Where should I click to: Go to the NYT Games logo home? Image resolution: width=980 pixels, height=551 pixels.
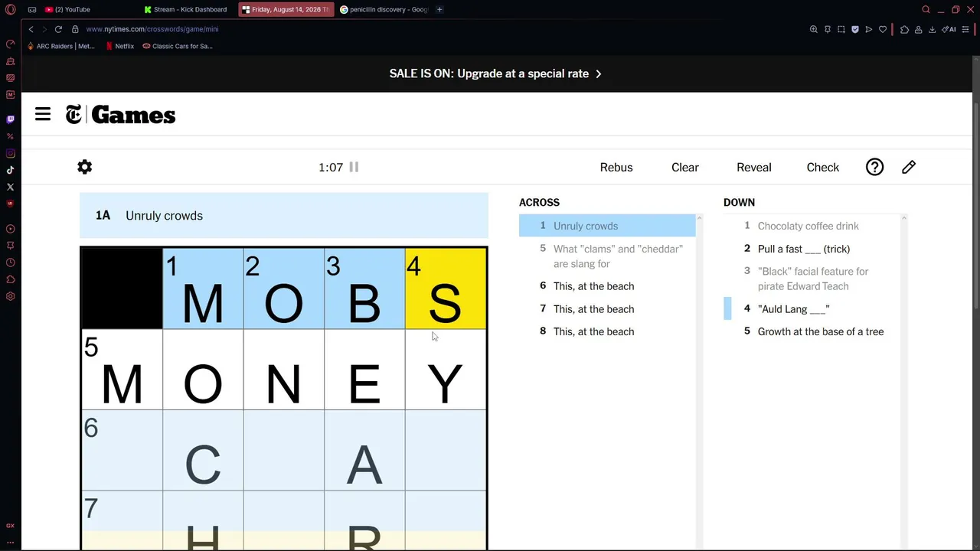(120, 115)
